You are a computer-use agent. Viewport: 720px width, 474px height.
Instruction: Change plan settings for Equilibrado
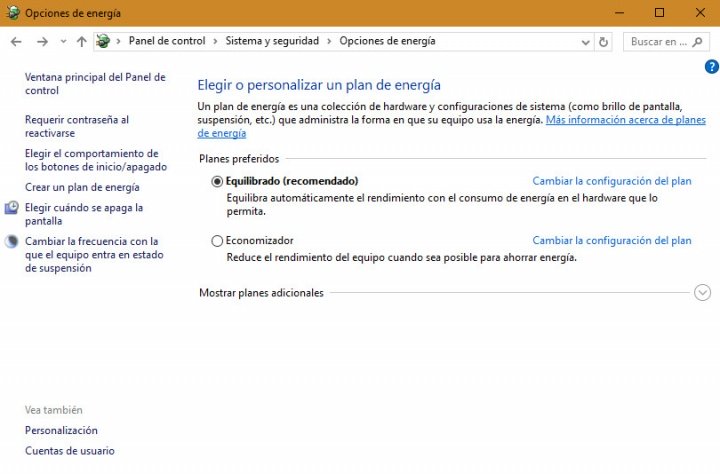[612, 181]
